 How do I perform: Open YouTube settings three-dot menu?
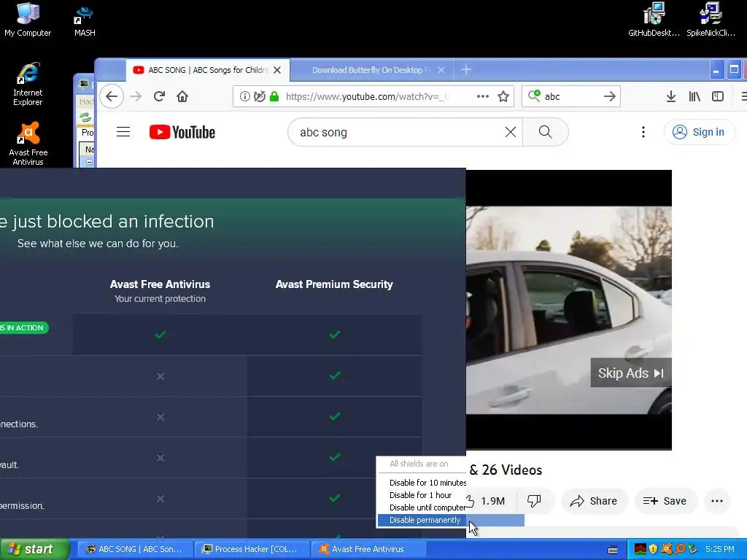643,132
